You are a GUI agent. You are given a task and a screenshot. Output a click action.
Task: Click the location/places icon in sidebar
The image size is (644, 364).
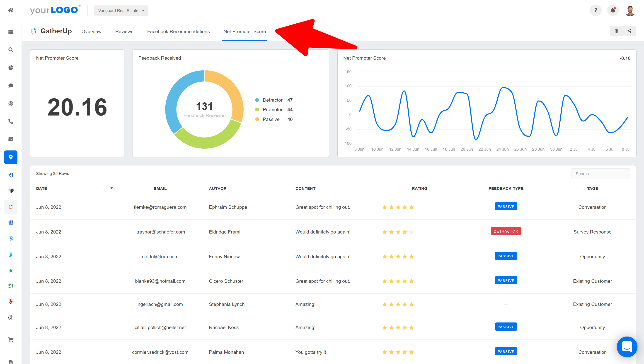[x=11, y=157]
